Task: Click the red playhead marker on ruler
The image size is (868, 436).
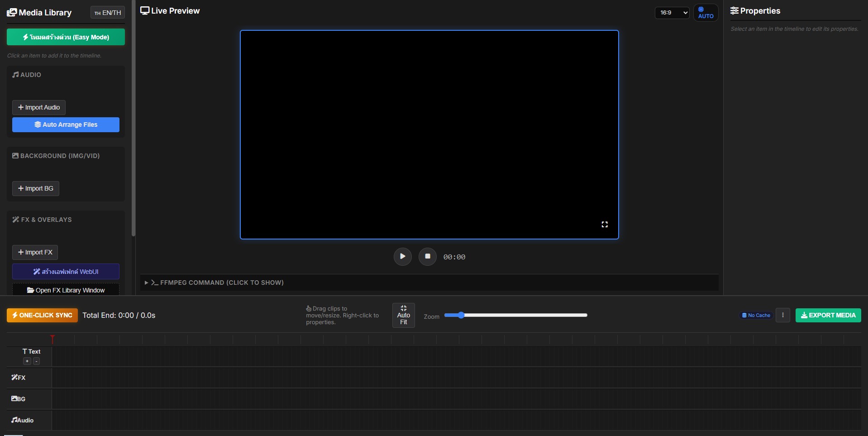Action: click(x=52, y=339)
